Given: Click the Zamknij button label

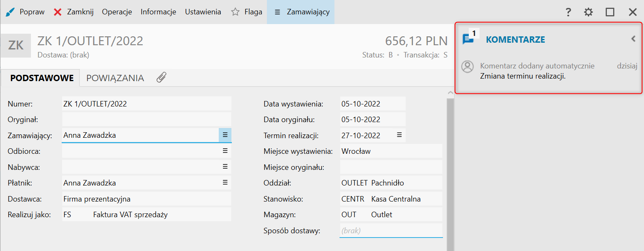Looking at the screenshot, I should click(80, 12).
